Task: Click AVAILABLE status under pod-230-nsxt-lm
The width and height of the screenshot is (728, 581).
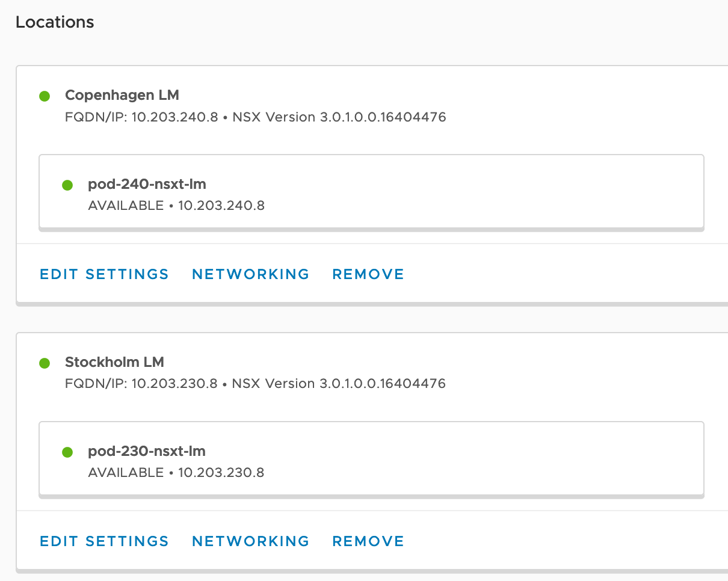Action: click(x=126, y=473)
